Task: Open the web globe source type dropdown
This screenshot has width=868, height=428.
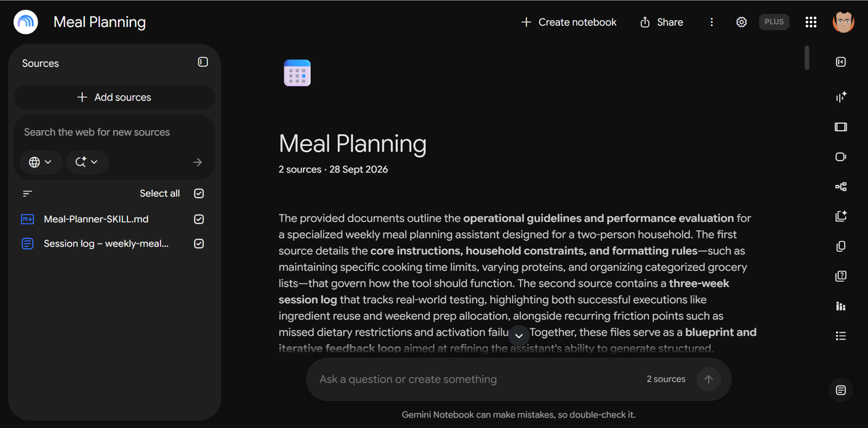Action: click(41, 162)
